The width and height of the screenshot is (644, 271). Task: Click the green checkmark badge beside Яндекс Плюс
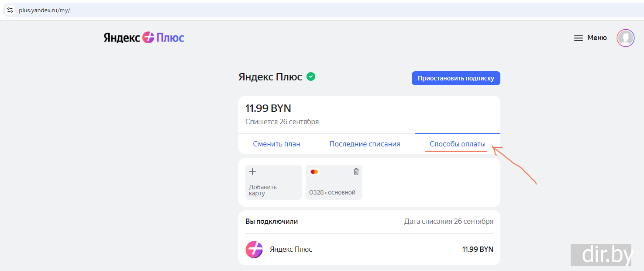coord(311,77)
